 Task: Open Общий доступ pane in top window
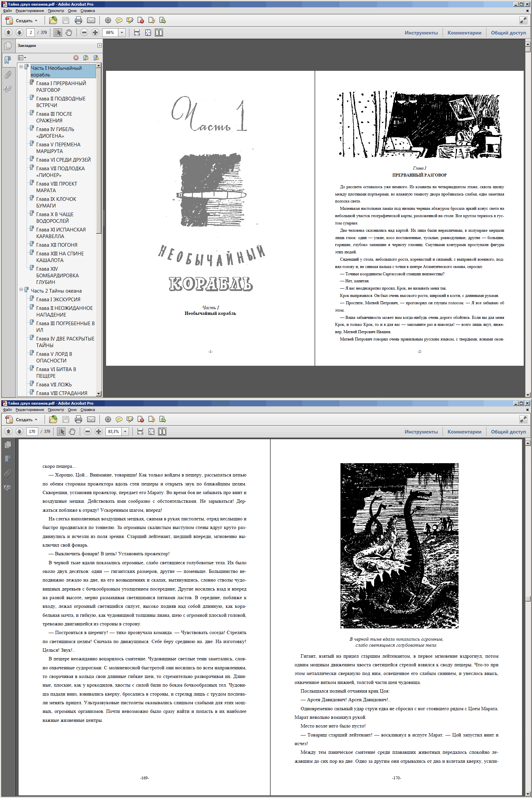[x=508, y=33]
